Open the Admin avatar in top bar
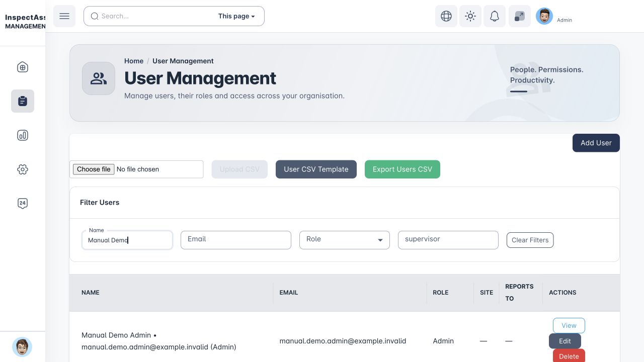Viewport: 644px width, 362px height. coord(544,16)
